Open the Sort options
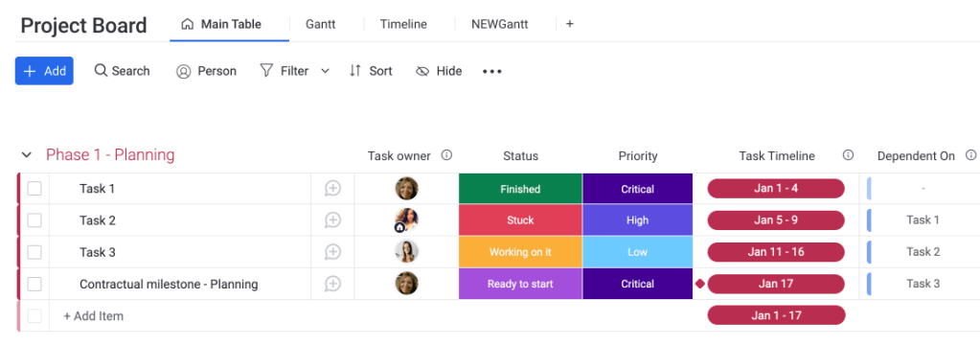980x346 pixels. 371,71
